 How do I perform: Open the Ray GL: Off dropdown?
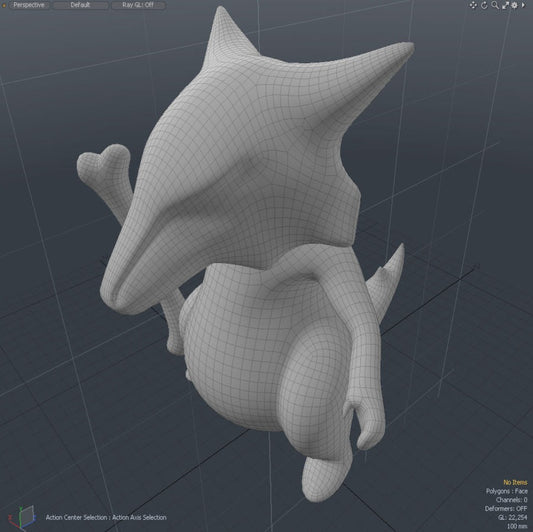coord(138,5)
